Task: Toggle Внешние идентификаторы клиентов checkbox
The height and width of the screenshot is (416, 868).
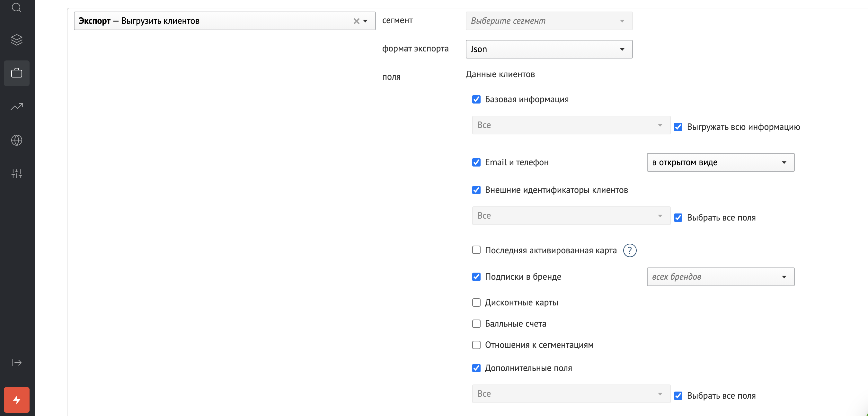Action: (x=476, y=190)
